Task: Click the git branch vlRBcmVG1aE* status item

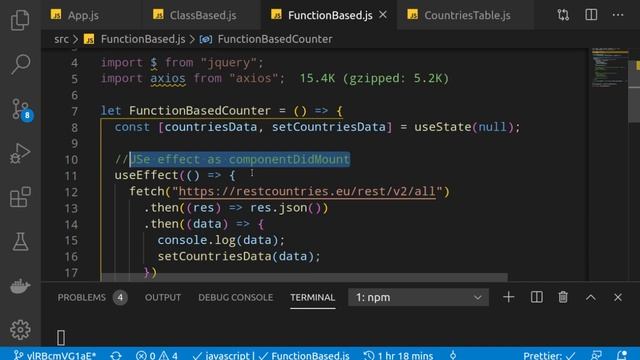Action: coord(55,355)
